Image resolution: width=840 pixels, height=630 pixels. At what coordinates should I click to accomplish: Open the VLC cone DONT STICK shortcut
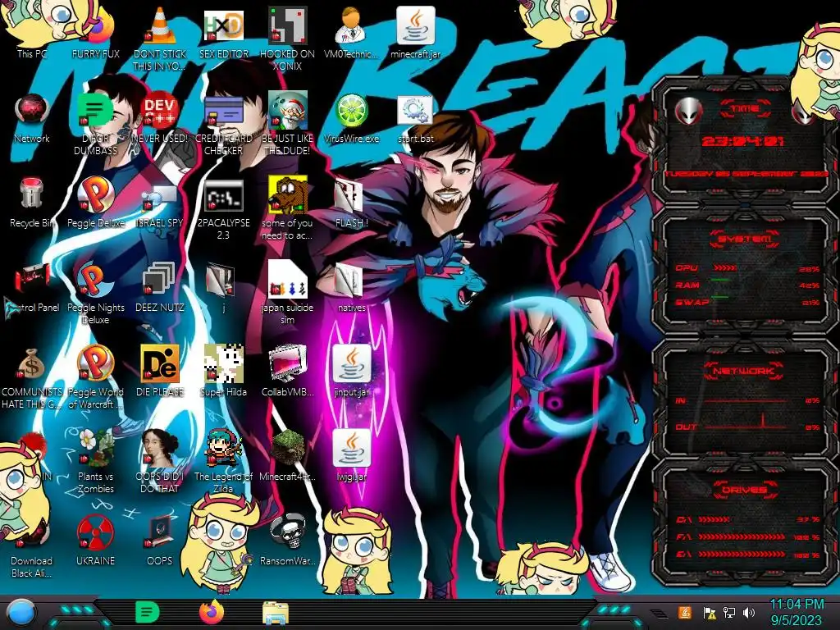160,38
